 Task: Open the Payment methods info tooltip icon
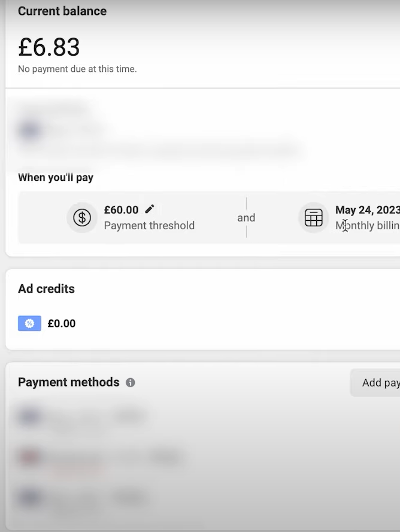tap(131, 382)
